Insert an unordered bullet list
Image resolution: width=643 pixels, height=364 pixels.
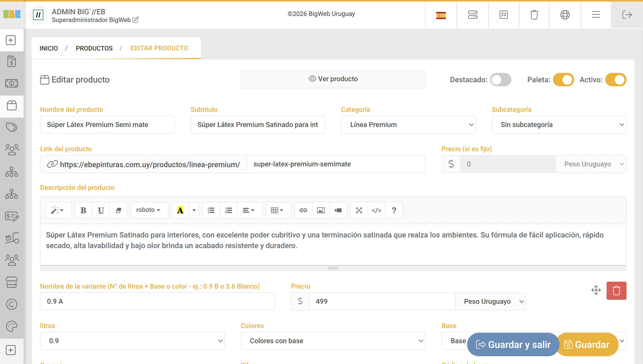click(x=211, y=210)
